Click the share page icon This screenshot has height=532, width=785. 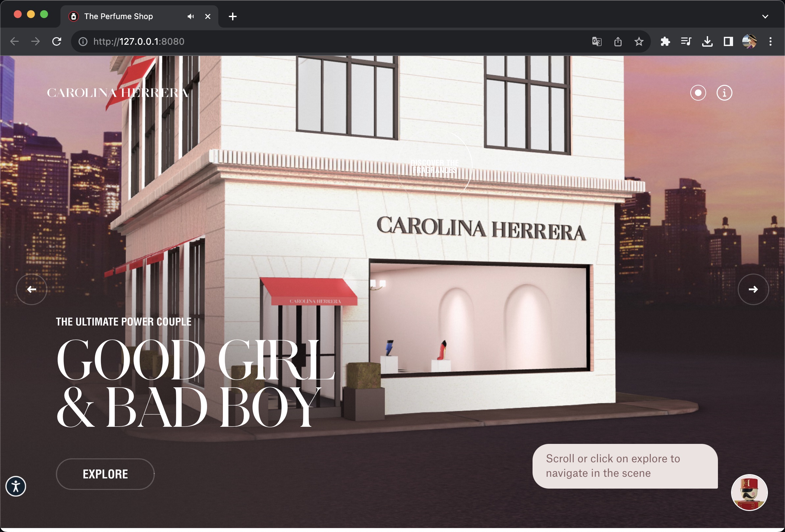[618, 41]
